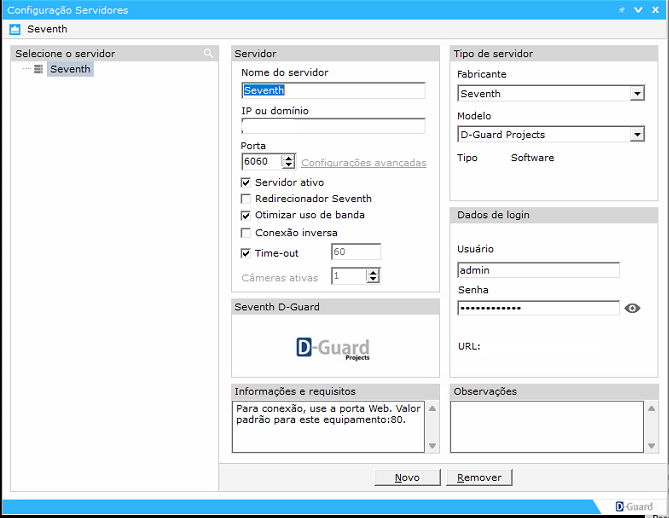Click the D-Guard Projects logo
Image resolution: width=669 pixels, height=518 pixels.
click(333, 348)
